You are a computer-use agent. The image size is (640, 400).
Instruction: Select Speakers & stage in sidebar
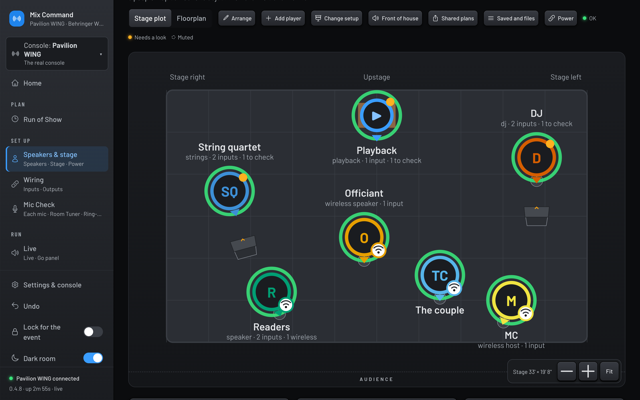click(x=57, y=159)
